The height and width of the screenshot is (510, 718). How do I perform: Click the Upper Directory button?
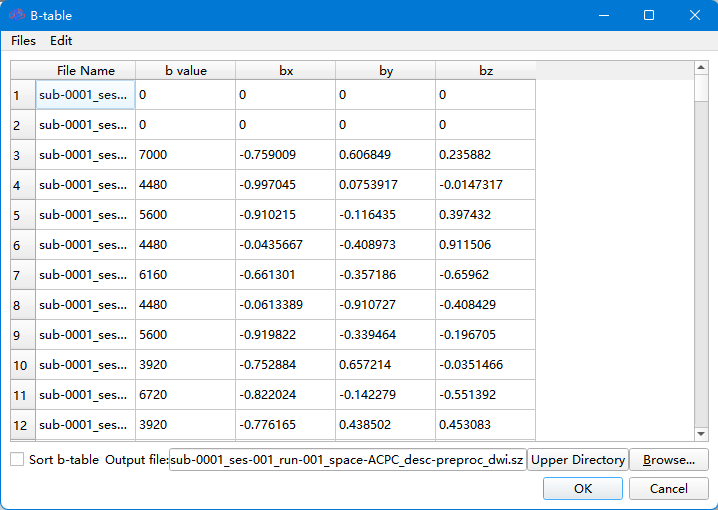(x=578, y=460)
